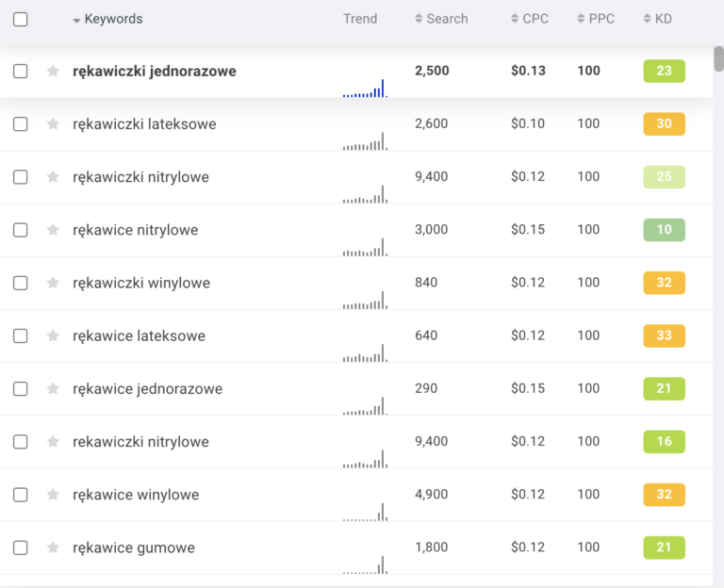Sort table by Search volume column
This screenshot has width=724, height=588.
[441, 19]
